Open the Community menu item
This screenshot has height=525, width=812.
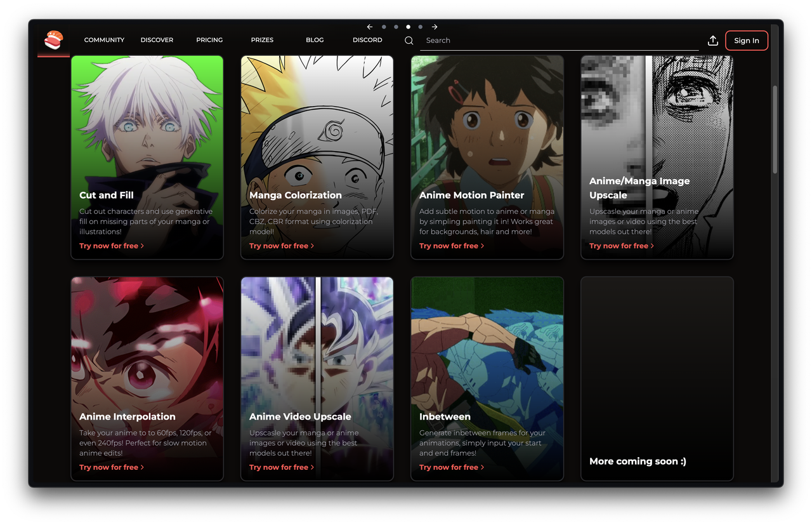[104, 40]
